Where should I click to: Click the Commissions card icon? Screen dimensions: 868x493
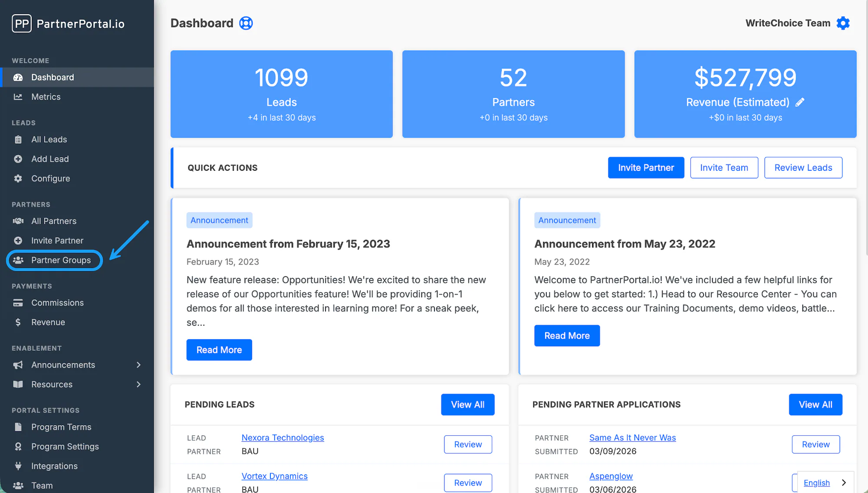click(x=18, y=303)
